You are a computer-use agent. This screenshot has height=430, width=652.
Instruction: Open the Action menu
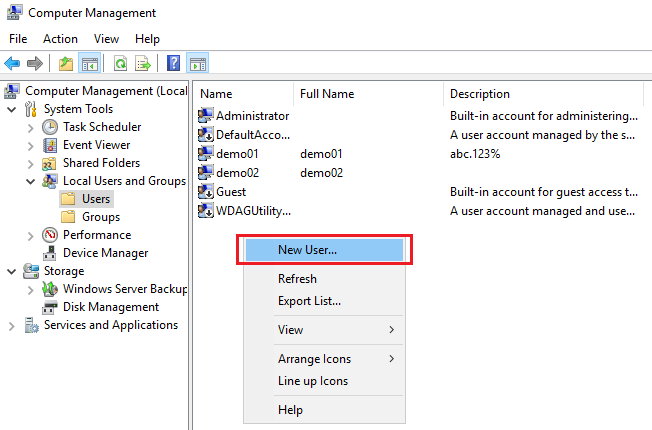[60, 39]
